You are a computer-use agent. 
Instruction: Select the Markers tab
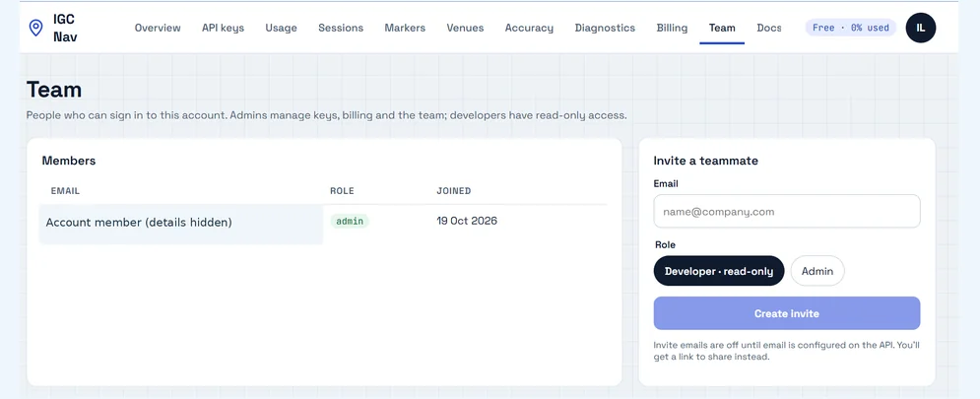(x=405, y=28)
